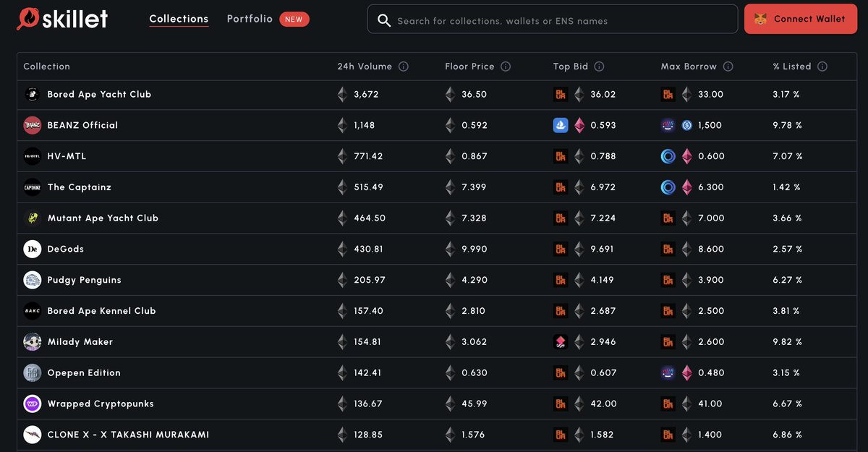Click the Opepen Edition avatar

[32, 373]
